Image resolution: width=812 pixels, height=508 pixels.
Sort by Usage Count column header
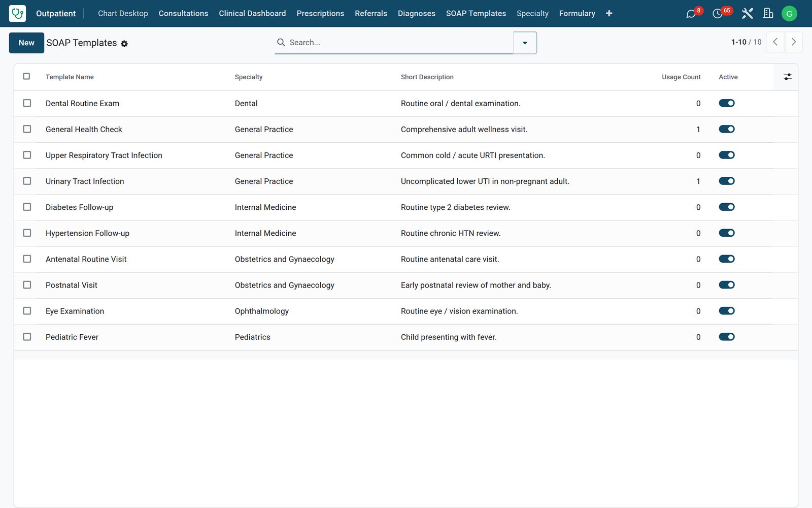point(681,77)
